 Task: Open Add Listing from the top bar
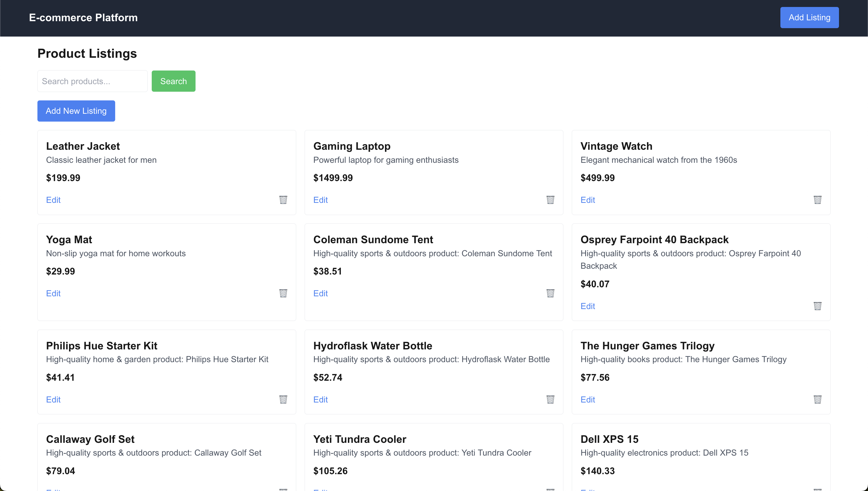(809, 17)
